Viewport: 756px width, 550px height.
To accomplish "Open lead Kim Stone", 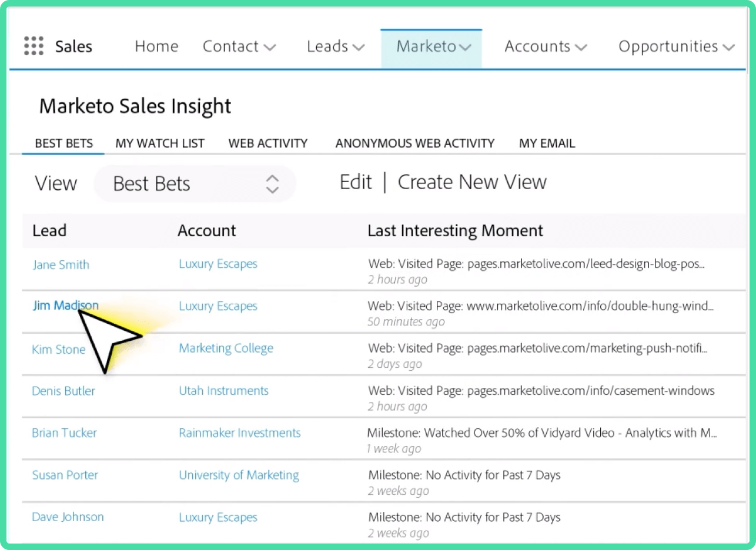I will [59, 350].
